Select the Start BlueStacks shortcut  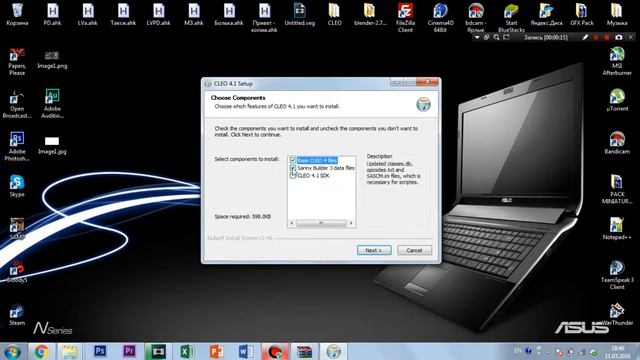tap(511, 17)
